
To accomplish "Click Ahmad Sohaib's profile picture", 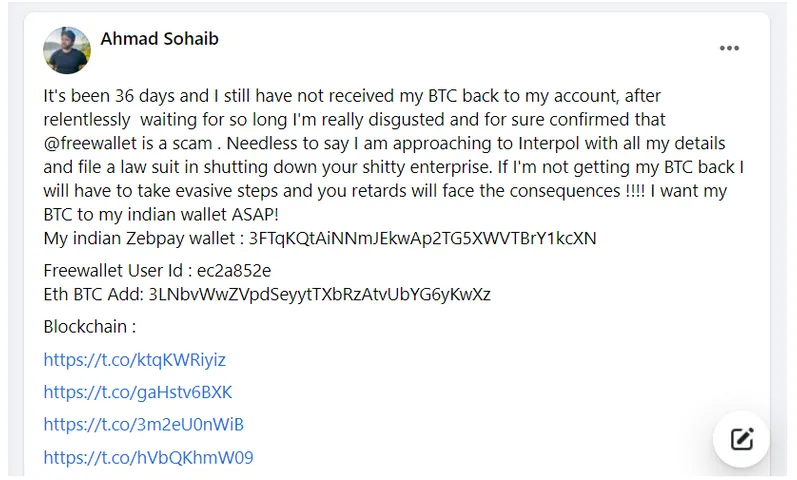I will pyautogui.click(x=67, y=50).
